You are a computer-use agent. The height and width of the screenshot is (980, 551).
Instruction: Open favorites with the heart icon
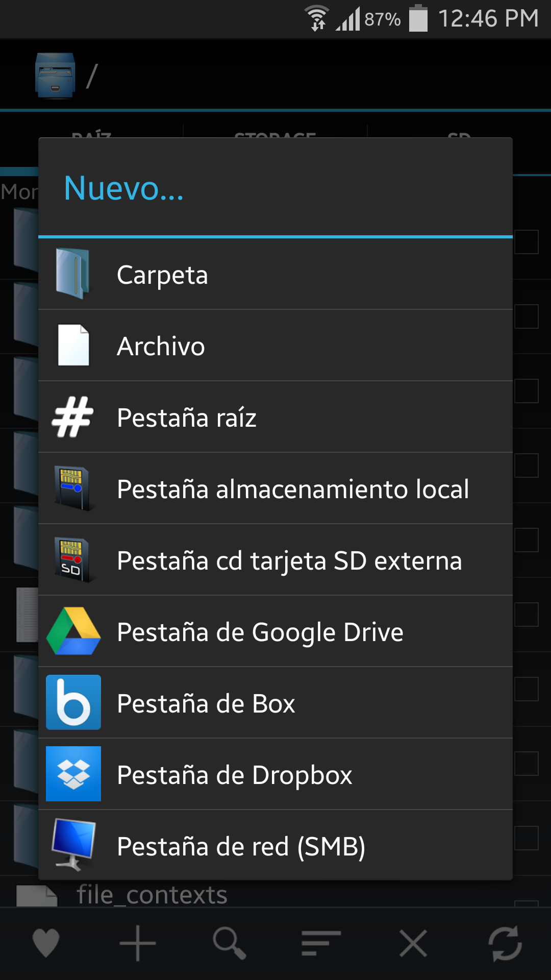(46, 943)
